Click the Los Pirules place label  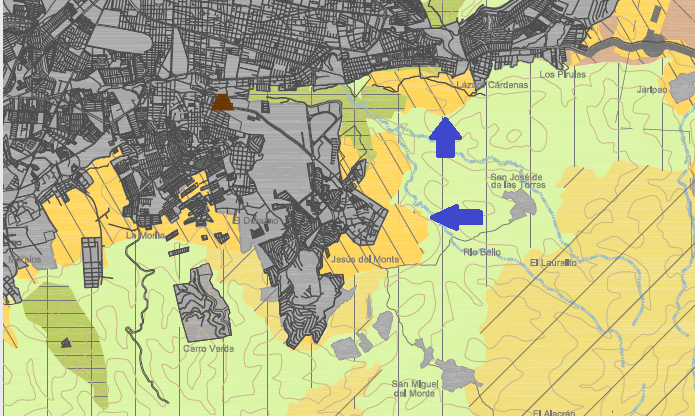(x=562, y=75)
